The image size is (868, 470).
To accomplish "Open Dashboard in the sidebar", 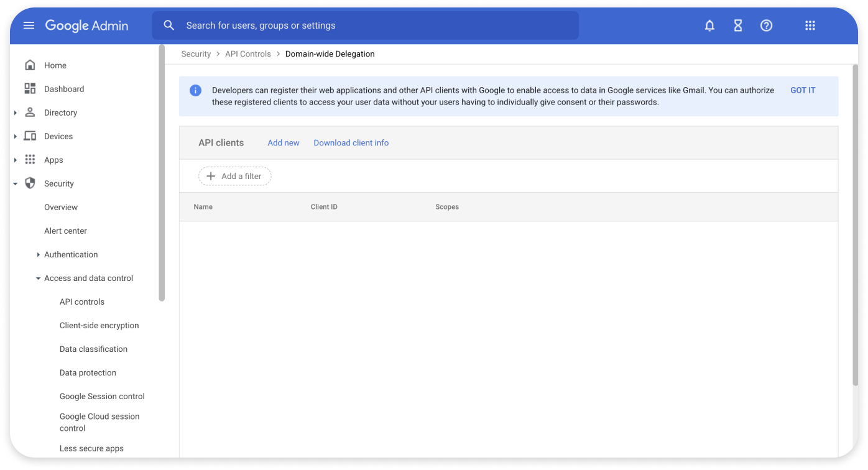I will [64, 89].
